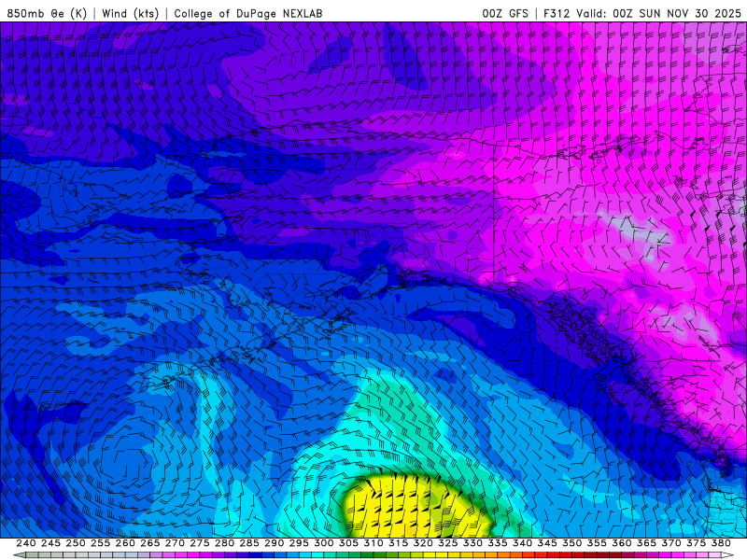Select the 365 scale label
The image size is (747, 560).
[646, 543]
